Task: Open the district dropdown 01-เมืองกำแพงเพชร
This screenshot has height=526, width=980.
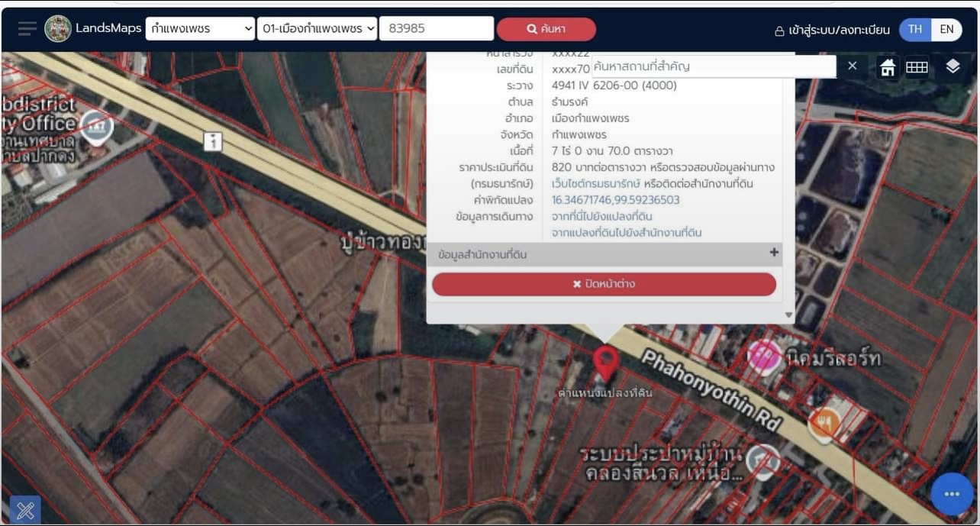Action: pos(318,29)
